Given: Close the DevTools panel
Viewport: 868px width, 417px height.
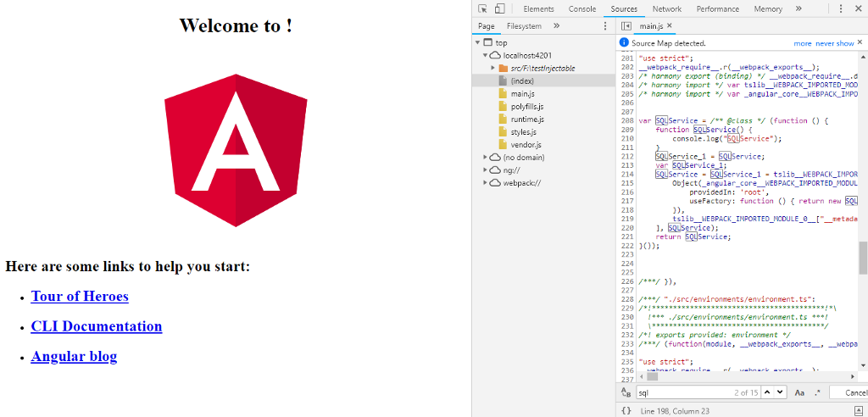Looking at the screenshot, I should coord(858,8).
